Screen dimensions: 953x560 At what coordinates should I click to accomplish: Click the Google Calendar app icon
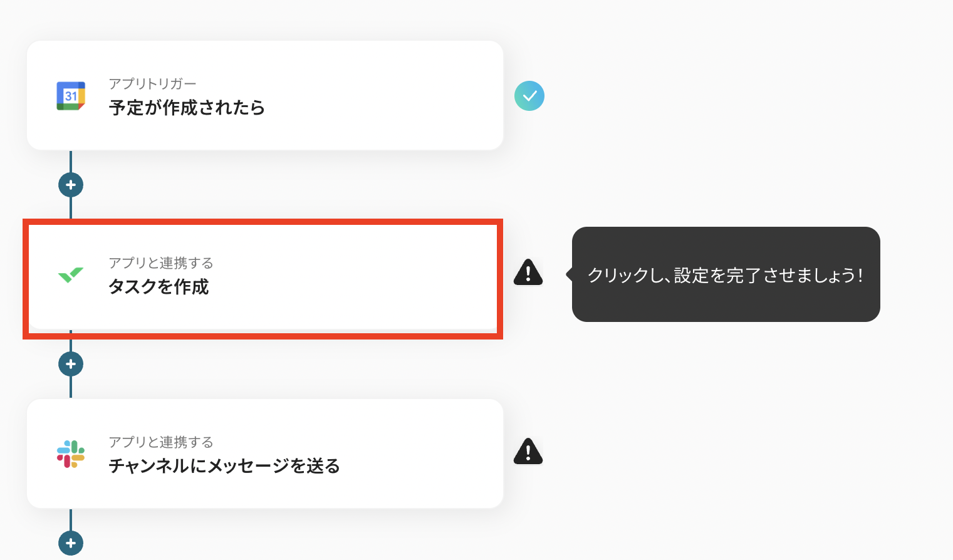(71, 96)
